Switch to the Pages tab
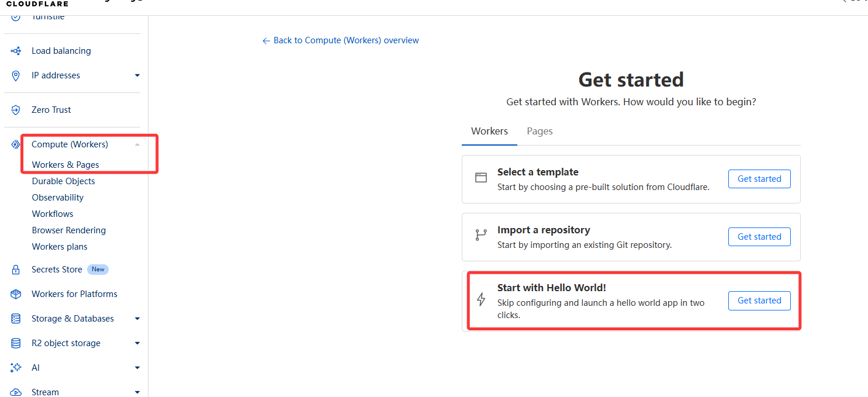 pos(540,131)
